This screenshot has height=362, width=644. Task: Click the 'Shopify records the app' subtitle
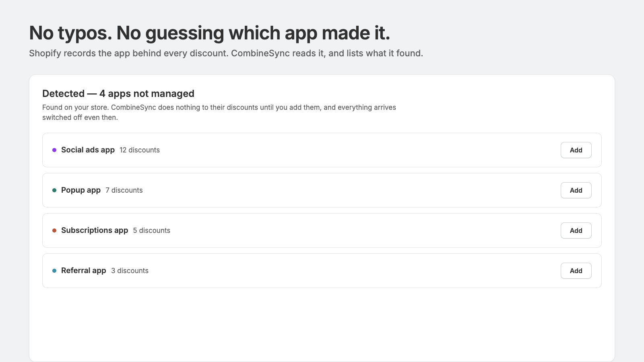click(x=226, y=53)
